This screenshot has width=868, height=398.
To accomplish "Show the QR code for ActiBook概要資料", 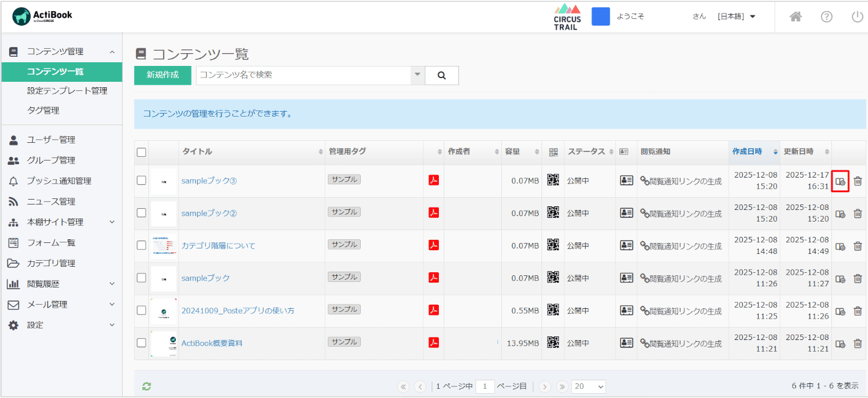I will [553, 342].
